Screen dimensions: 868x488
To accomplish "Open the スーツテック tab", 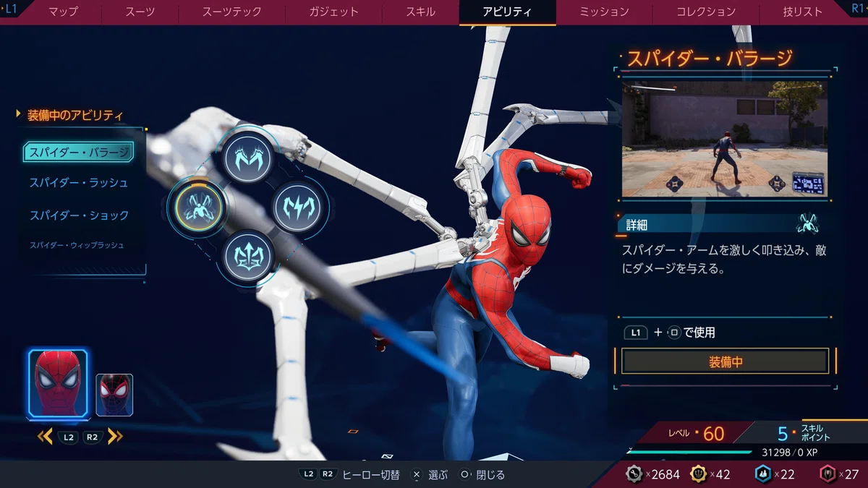I will coord(231,12).
